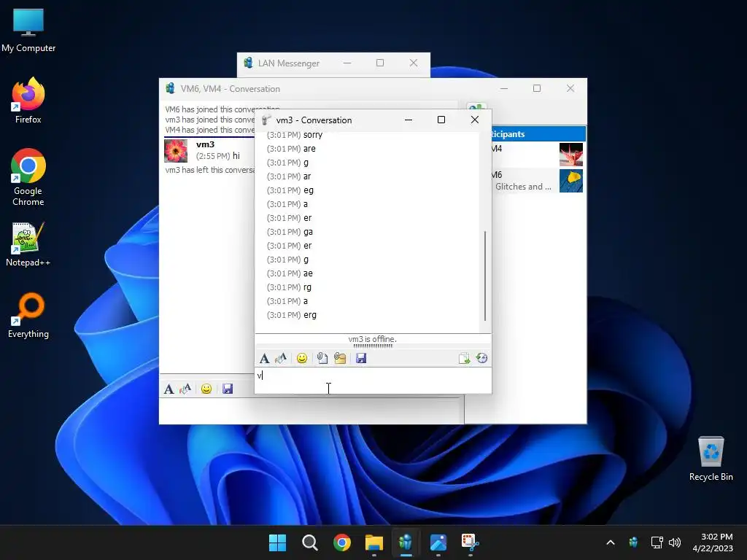Click VM6, VM4 - Conversation title bar
The image size is (747, 560).
pyautogui.click(x=373, y=88)
